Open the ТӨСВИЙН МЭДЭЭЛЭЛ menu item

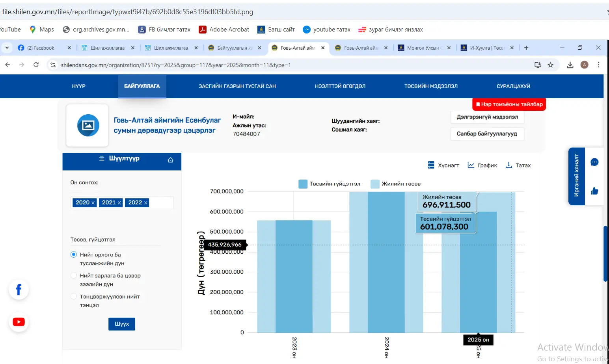pos(431,86)
